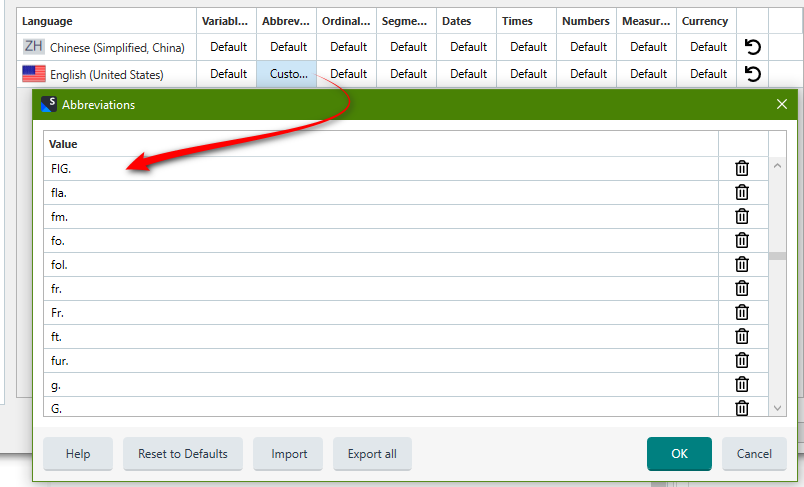Open English row Ordinal Default cell

347,74
